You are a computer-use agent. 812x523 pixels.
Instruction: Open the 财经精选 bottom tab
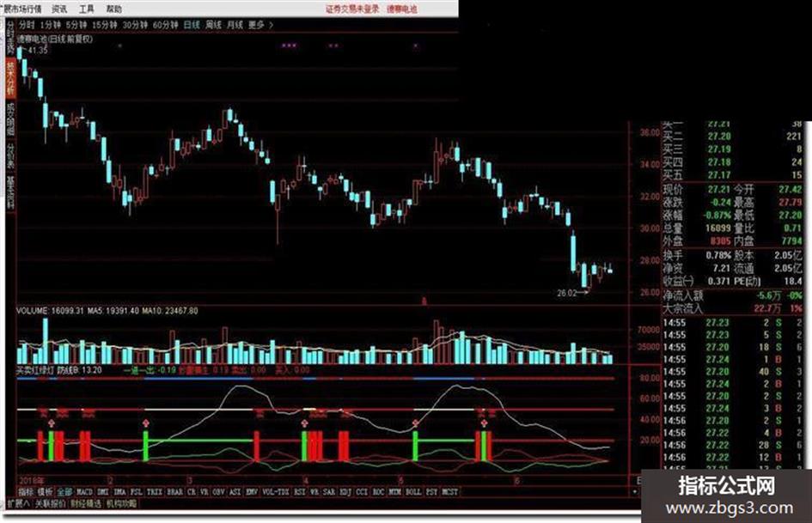86,503
